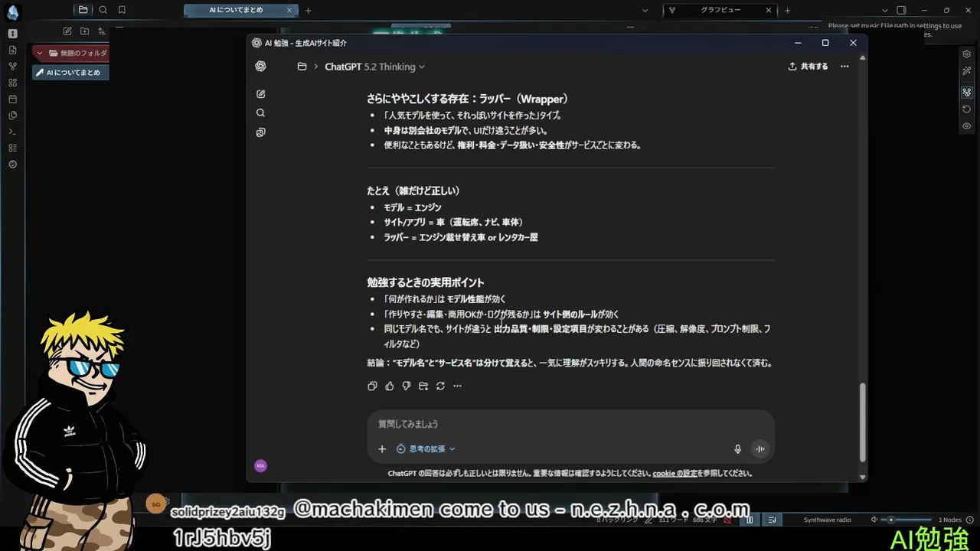
Task: Close the グラフビュー tab
Action: [x=769, y=10]
